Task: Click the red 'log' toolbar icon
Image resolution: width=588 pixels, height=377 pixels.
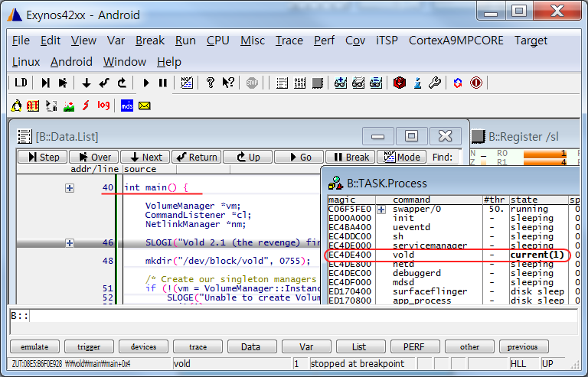Action: coord(103,106)
